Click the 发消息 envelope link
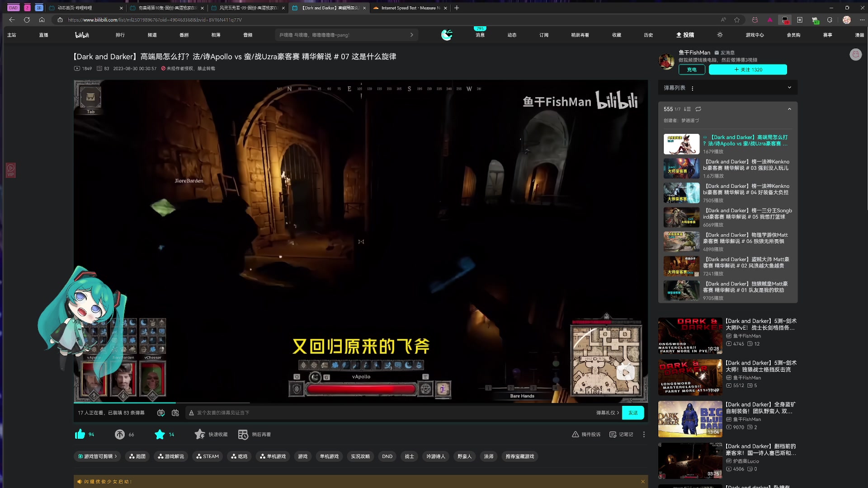 [x=724, y=52]
